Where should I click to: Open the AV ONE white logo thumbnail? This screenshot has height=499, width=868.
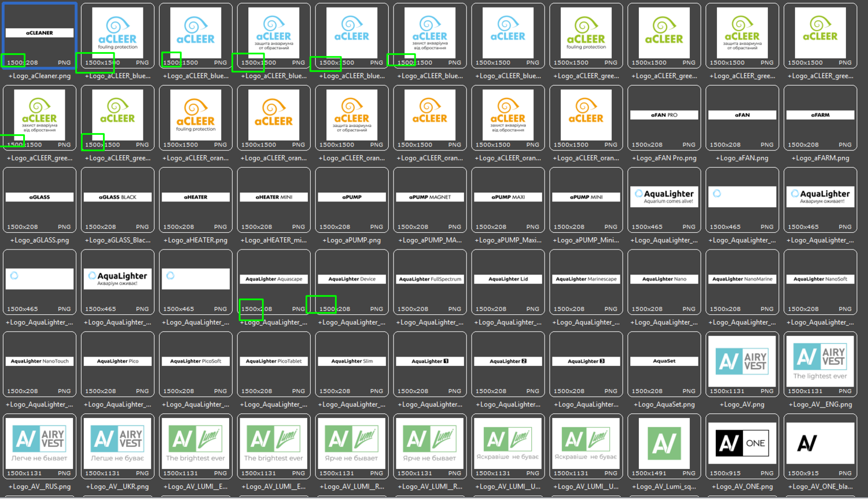tap(742, 446)
